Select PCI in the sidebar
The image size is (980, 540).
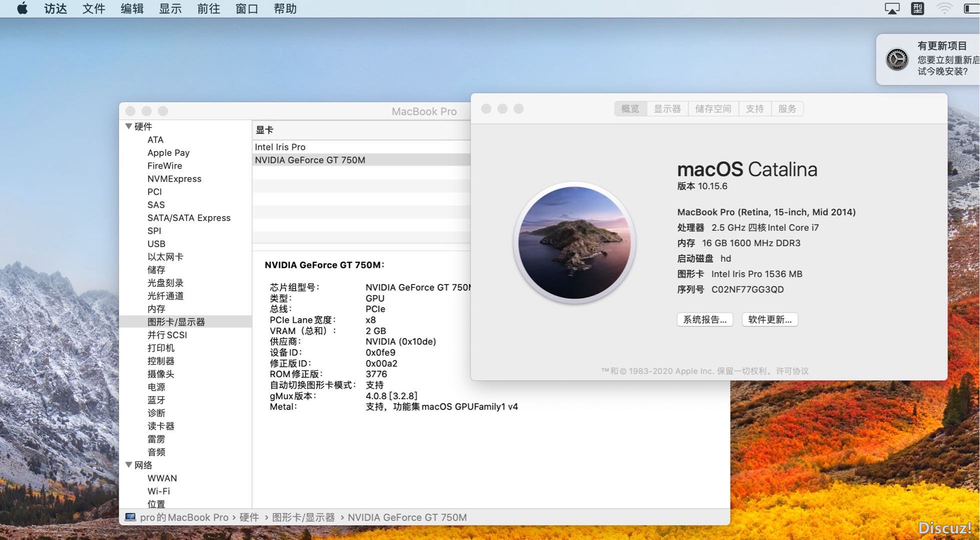click(x=155, y=191)
